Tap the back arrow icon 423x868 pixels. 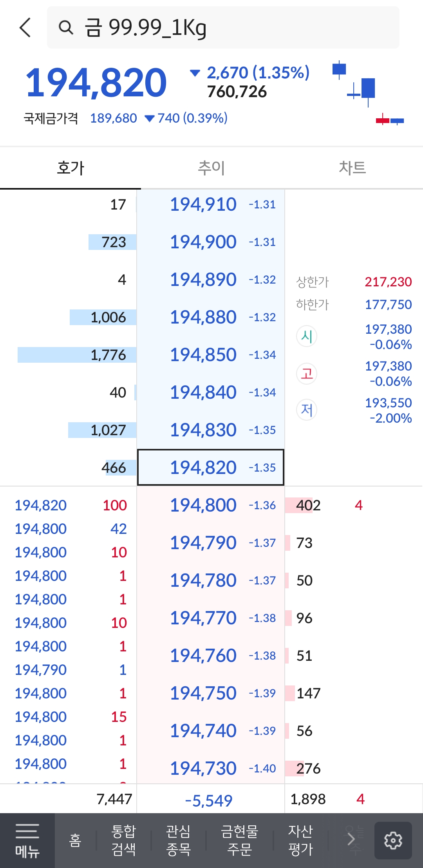(25, 27)
